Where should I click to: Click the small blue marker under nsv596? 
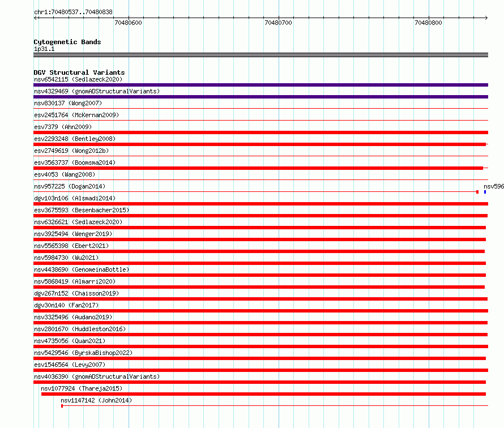click(485, 192)
